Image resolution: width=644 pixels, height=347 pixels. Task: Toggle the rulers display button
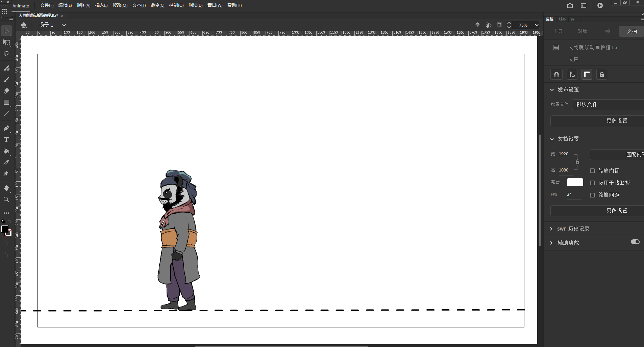coord(587,74)
